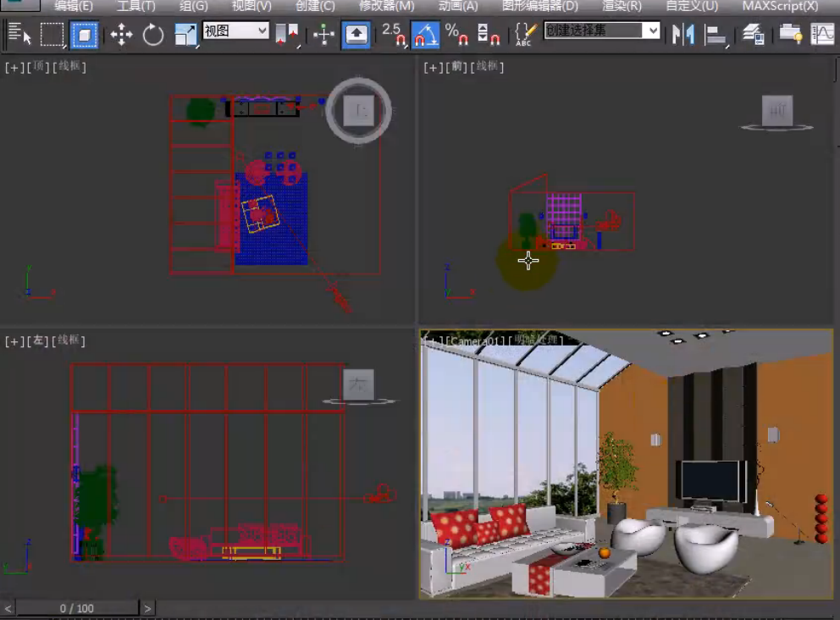
Task: Open the 创建(C) menu
Action: pyautogui.click(x=315, y=6)
